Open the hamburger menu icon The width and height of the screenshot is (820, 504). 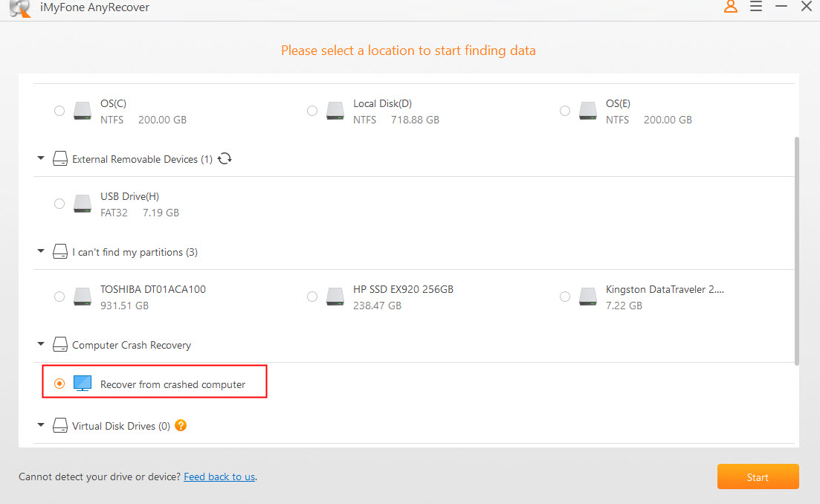[x=755, y=6]
